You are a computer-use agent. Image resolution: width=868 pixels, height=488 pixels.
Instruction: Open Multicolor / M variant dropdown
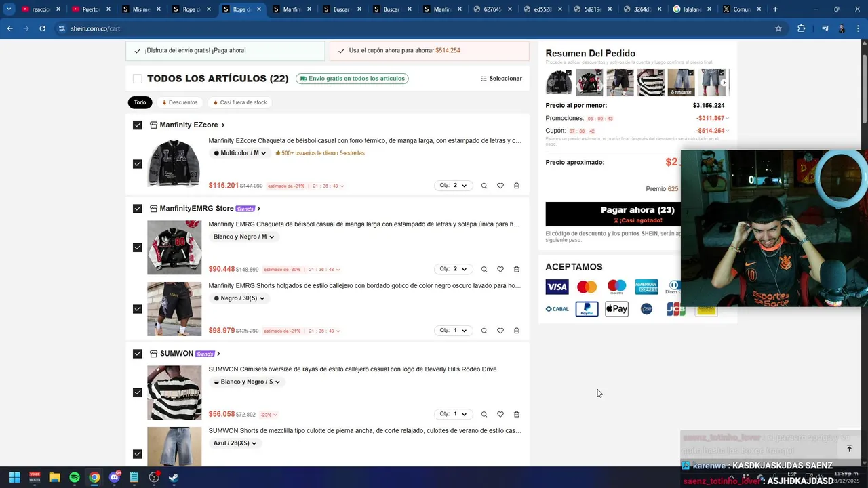[240, 153]
